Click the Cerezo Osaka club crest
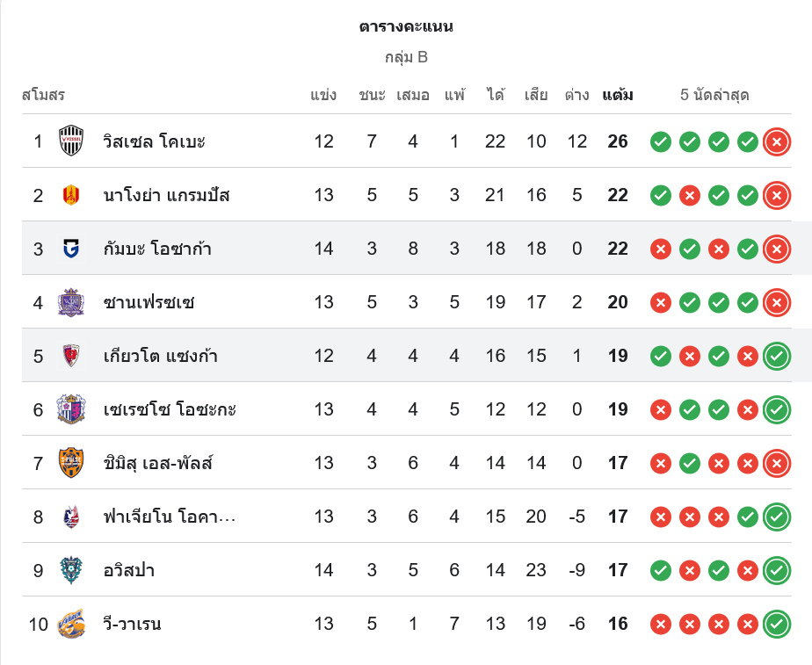 (71, 409)
